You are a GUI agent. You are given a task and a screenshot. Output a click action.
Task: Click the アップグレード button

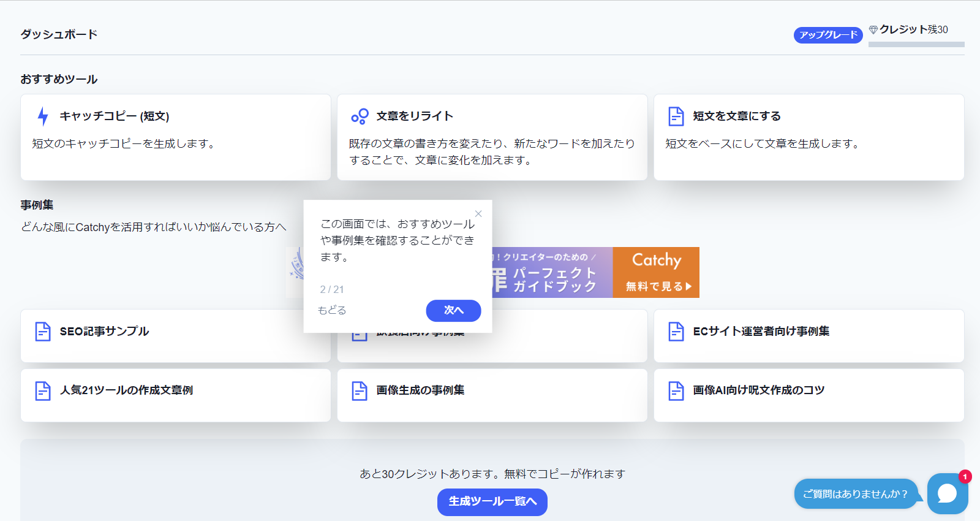coord(828,35)
